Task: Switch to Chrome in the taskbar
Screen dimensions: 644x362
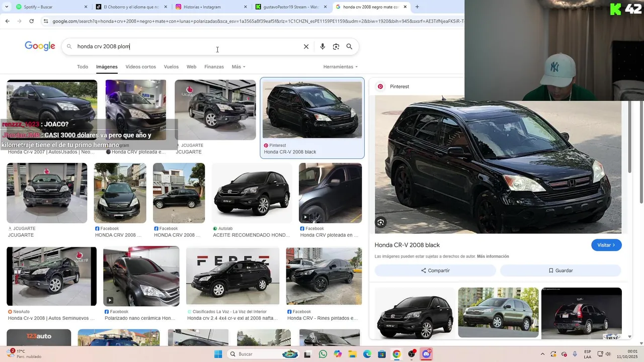Action: pos(396,354)
